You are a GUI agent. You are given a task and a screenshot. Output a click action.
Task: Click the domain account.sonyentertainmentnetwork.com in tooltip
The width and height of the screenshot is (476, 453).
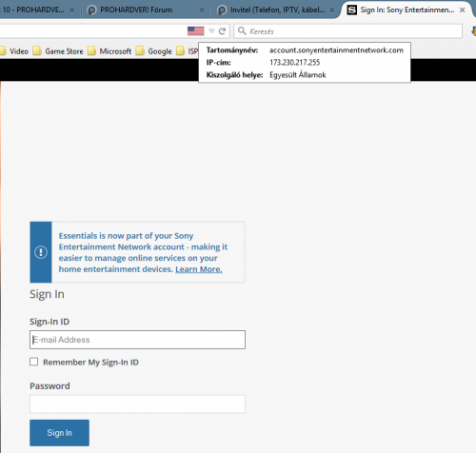(336, 50)
